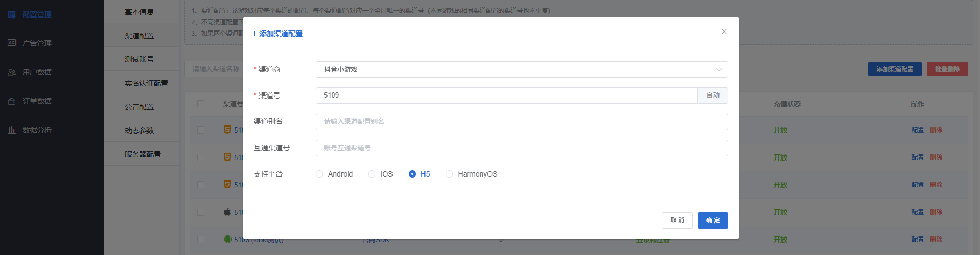This screenshot has height=255, width=980.
Task: Click 配置 link in the second row
Action: (x=918, y=157)
